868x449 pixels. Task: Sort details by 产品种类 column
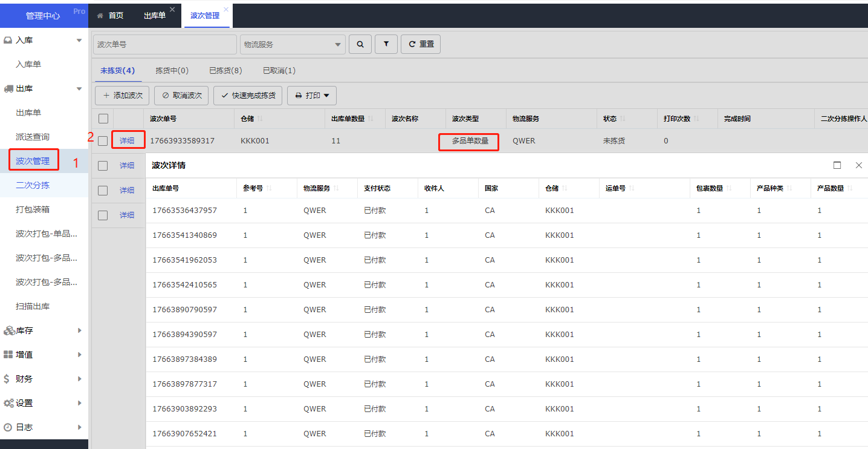(x=789, y=188)
